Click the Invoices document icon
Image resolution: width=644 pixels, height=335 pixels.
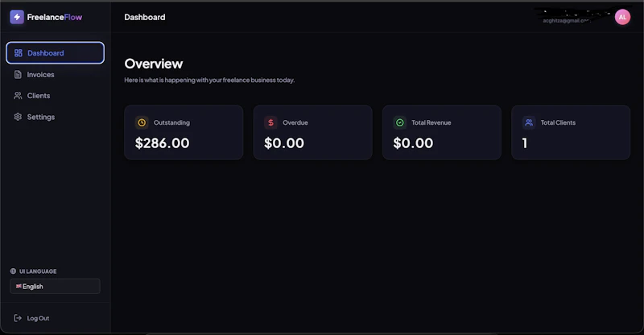tap(18, 74)
